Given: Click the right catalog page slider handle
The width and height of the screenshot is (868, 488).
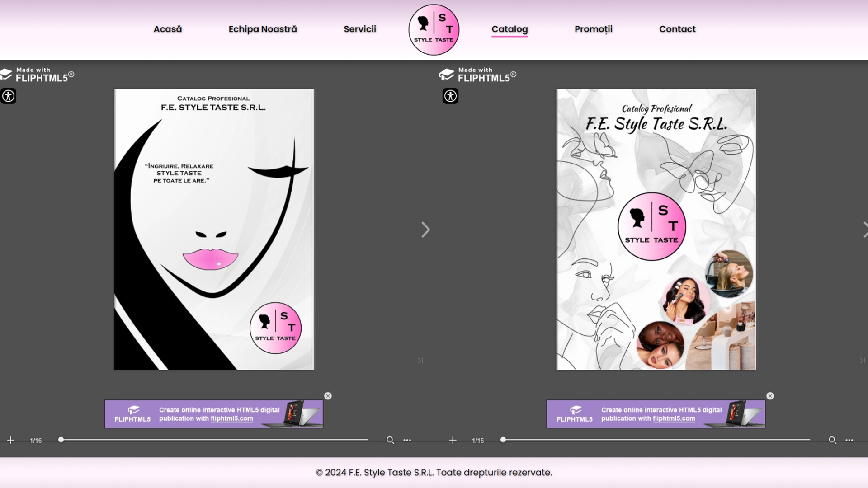Looking at the screenshot, I should click(x=503, y=440).
